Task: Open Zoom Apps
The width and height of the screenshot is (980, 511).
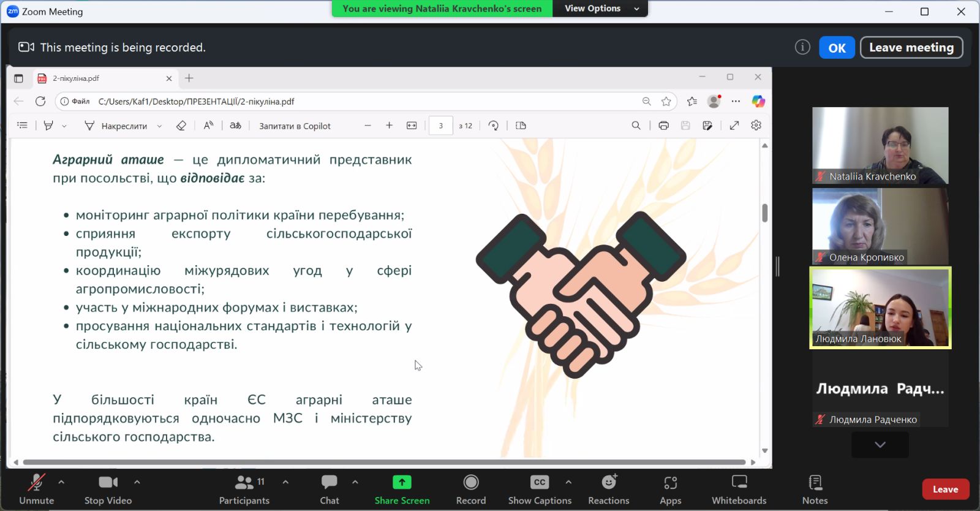Action: [x=671, y=490]
